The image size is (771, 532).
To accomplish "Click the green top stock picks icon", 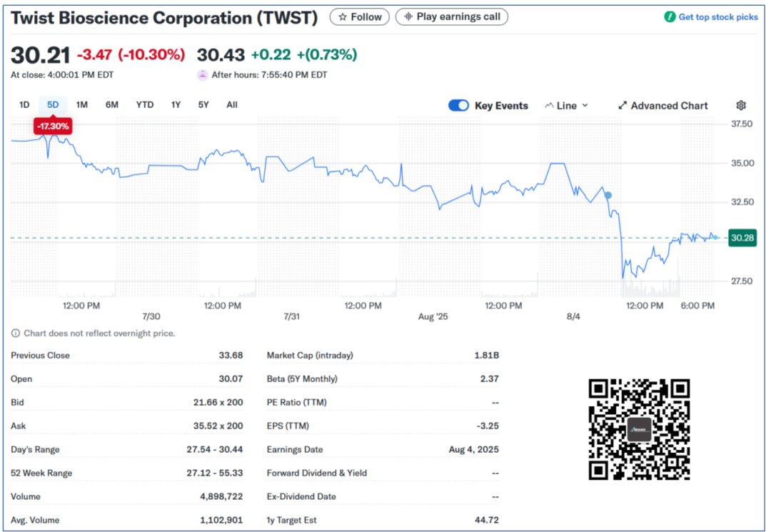I will pyautogui.click(x=670, y=17).
